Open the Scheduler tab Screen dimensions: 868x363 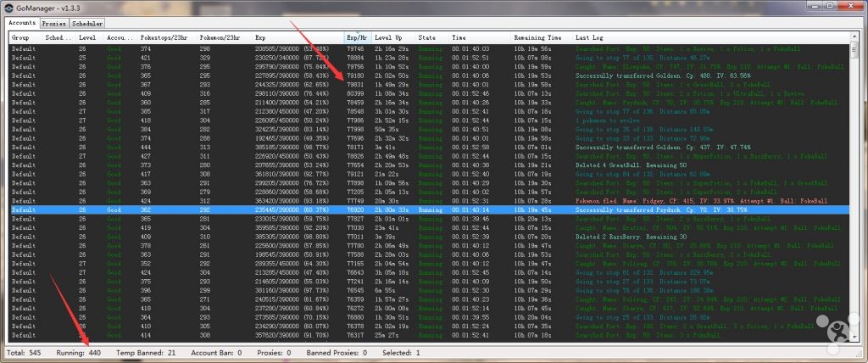[87, 24]
